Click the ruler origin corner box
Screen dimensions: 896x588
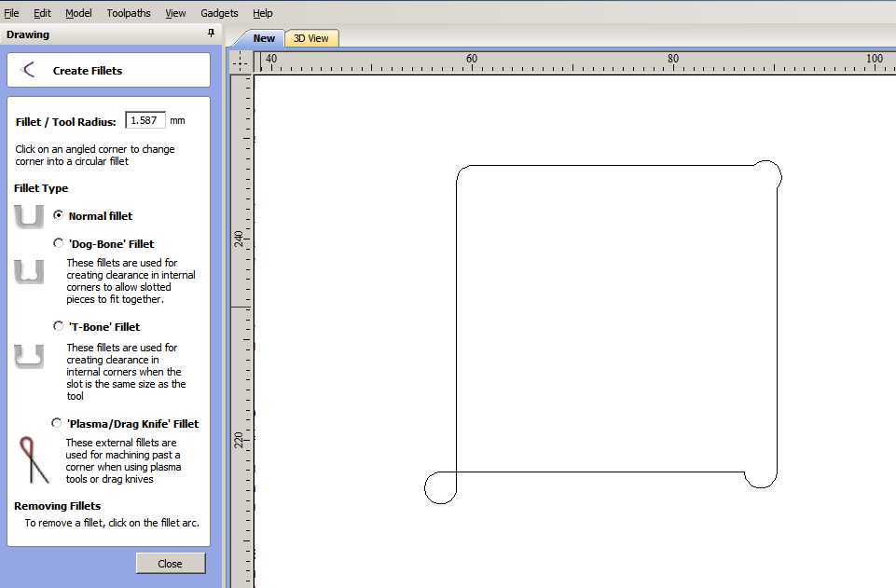[x=241, y=62]
